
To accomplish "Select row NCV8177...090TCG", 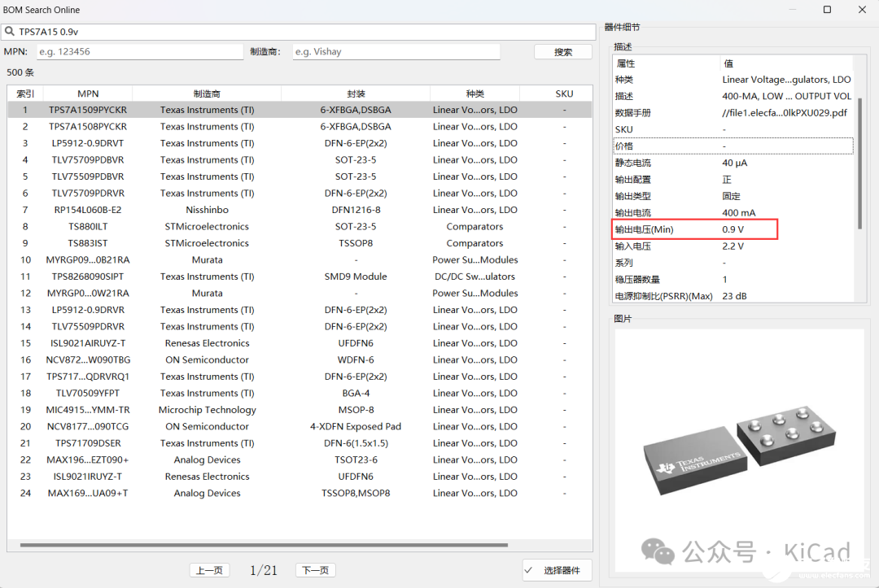I will pos(300,426).
